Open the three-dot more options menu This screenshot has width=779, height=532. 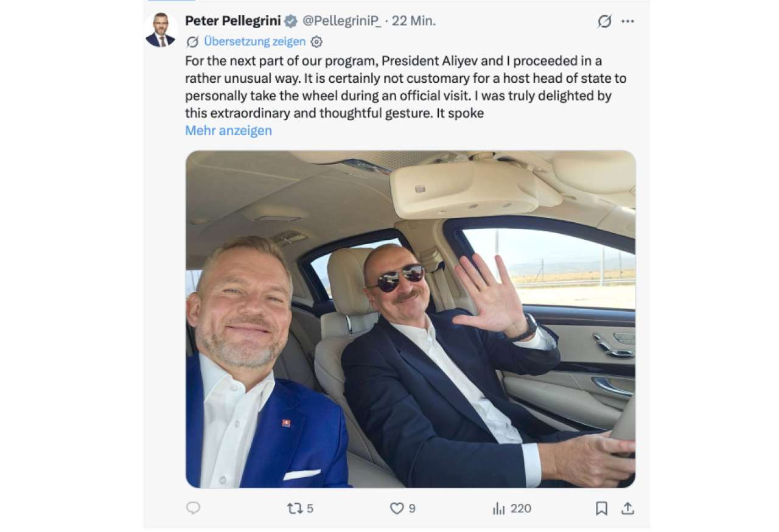(627, 21)
